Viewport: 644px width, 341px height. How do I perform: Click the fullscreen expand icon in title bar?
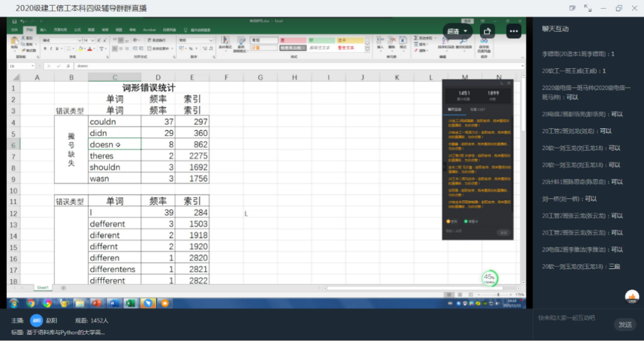click(588, 8)
